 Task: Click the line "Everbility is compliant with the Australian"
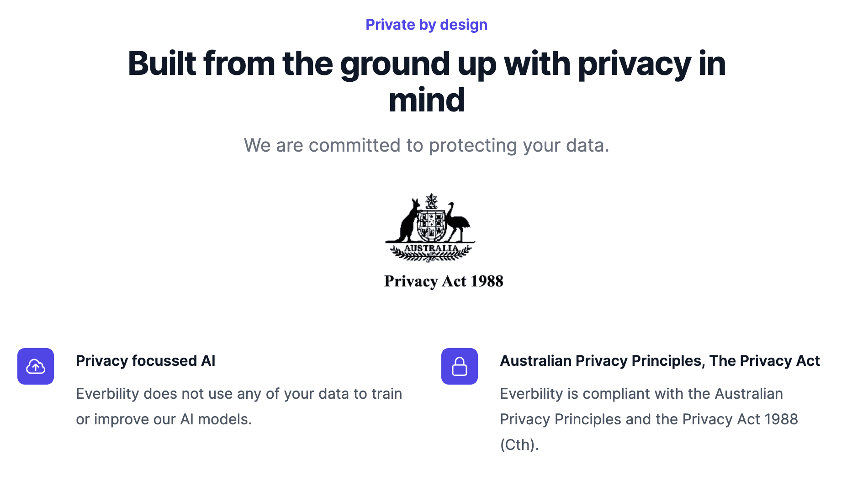641,394
